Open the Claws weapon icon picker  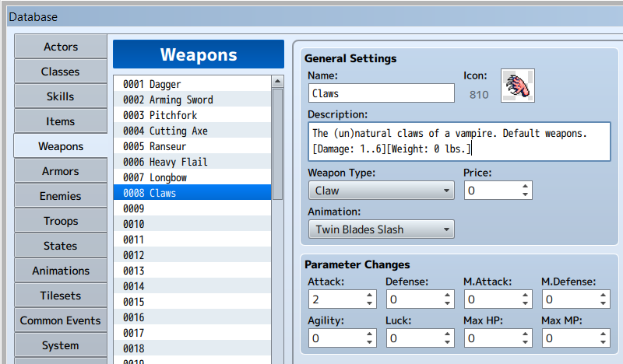coord(518,86)
